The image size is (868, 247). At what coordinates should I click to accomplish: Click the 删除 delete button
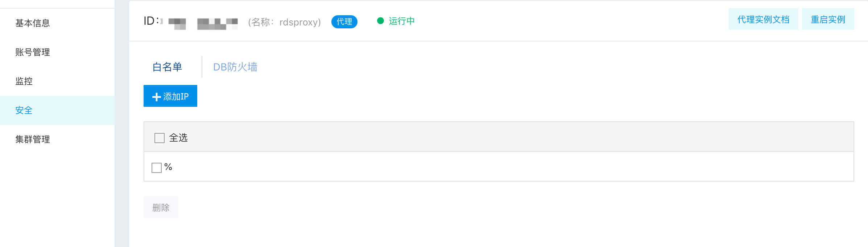(161, 207)
